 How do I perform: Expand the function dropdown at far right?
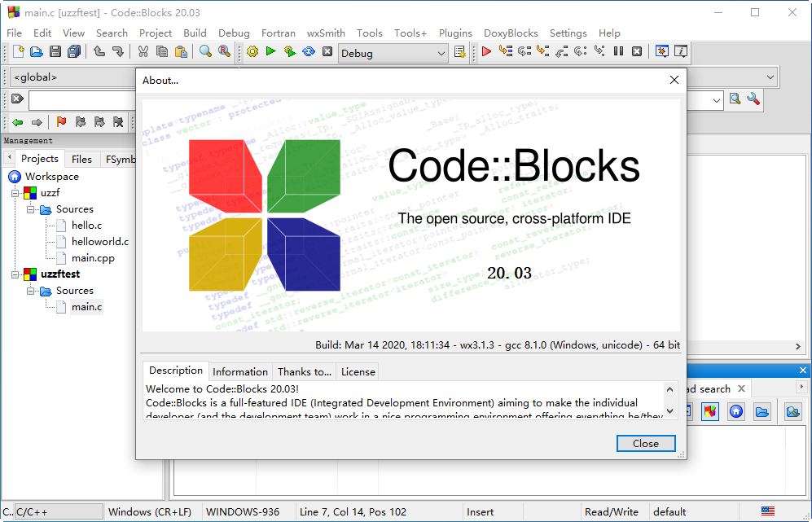tap(770, 77)
